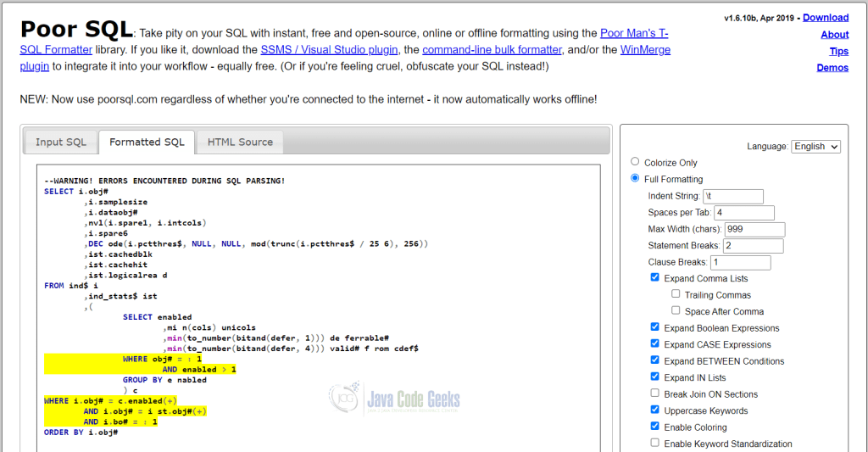
Task: Toggle Expand Comma Lists checkbox
Action: point(655,277)
